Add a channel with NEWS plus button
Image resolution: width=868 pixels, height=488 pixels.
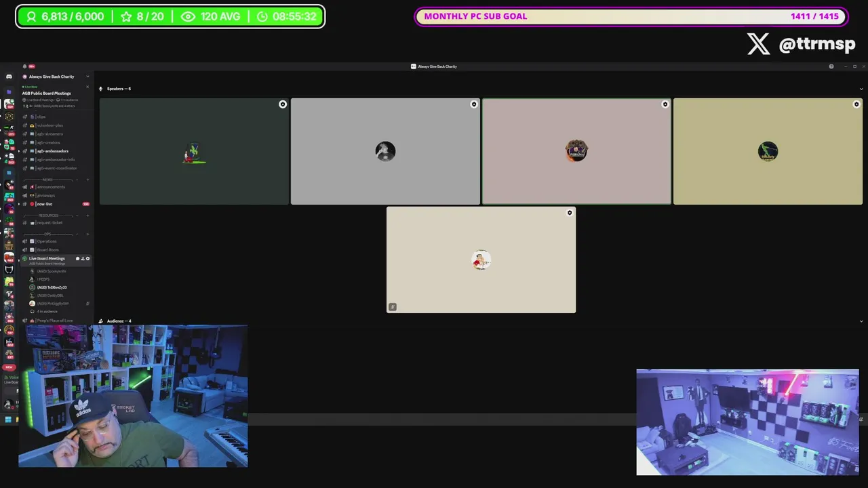tap(87, 180)
